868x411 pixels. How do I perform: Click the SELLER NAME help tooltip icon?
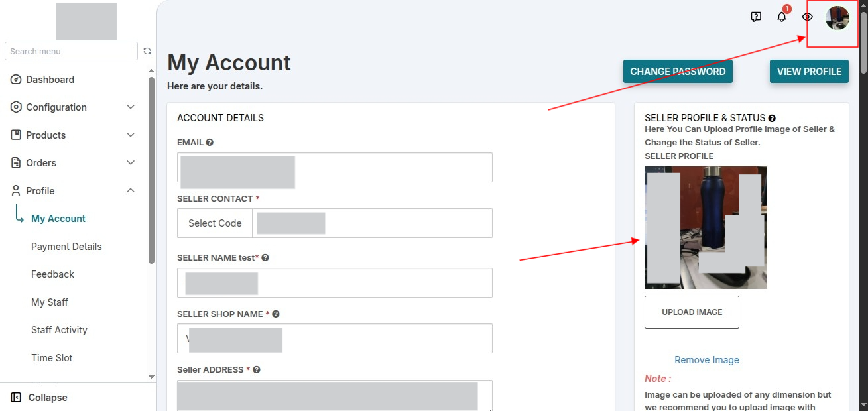(265, 258)
